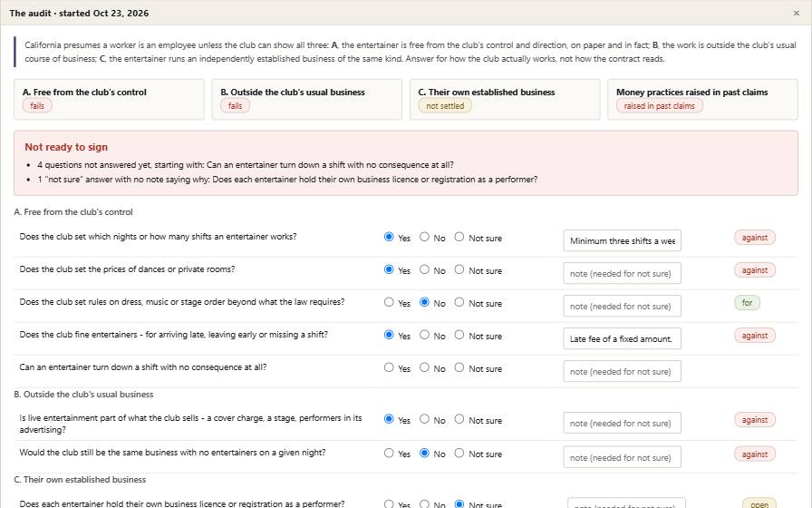Click 'against' badge on fines row
This screenshot has height=508, width=812.
click(x=755, y=336)
